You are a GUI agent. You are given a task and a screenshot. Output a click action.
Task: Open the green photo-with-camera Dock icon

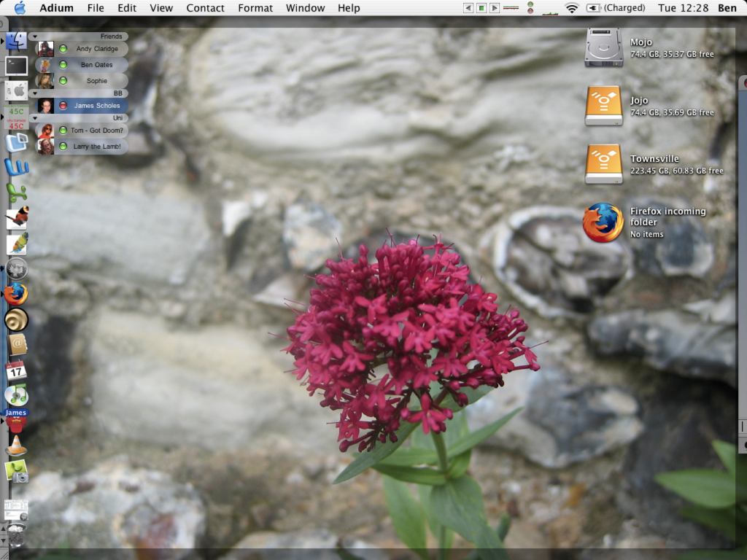(16, 472)
